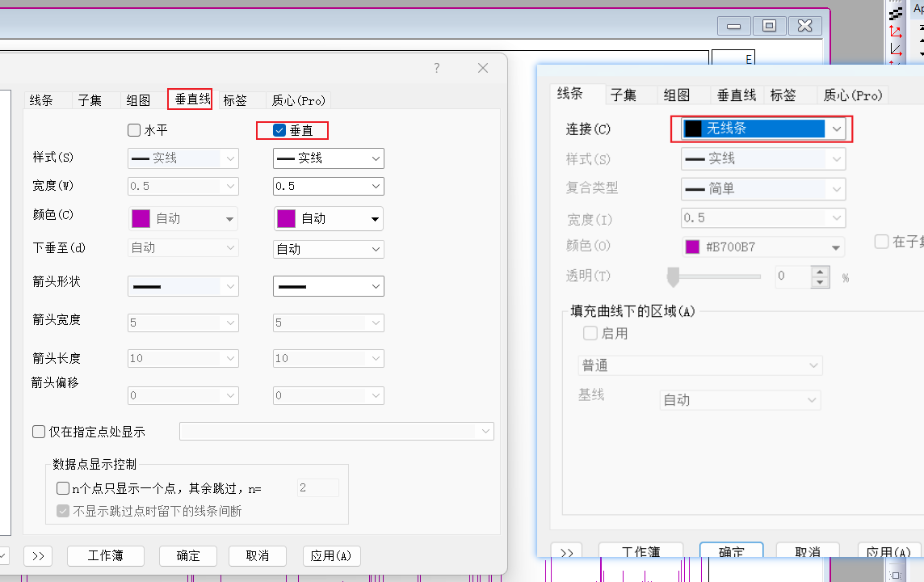Image resolution: width=924 pixels, height=582 pixels.
Task: Click the >> expand button in left dialog
Action: pos(38,555)
